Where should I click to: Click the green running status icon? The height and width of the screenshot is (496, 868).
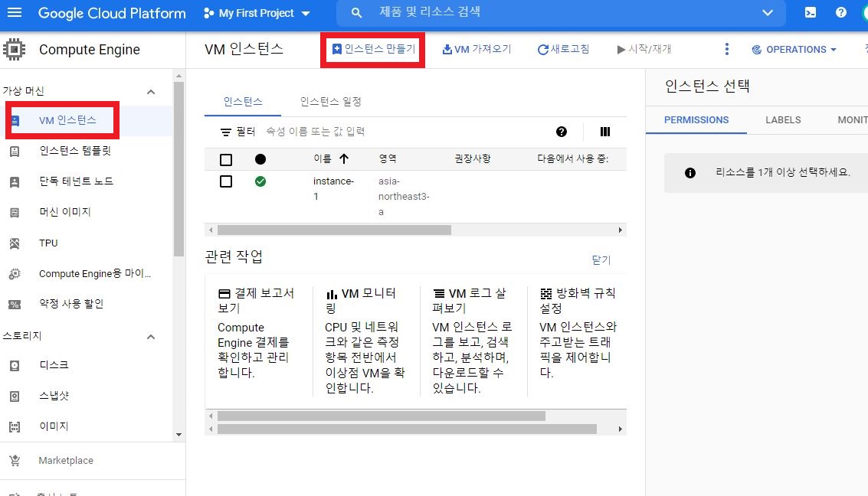[260, 181]
